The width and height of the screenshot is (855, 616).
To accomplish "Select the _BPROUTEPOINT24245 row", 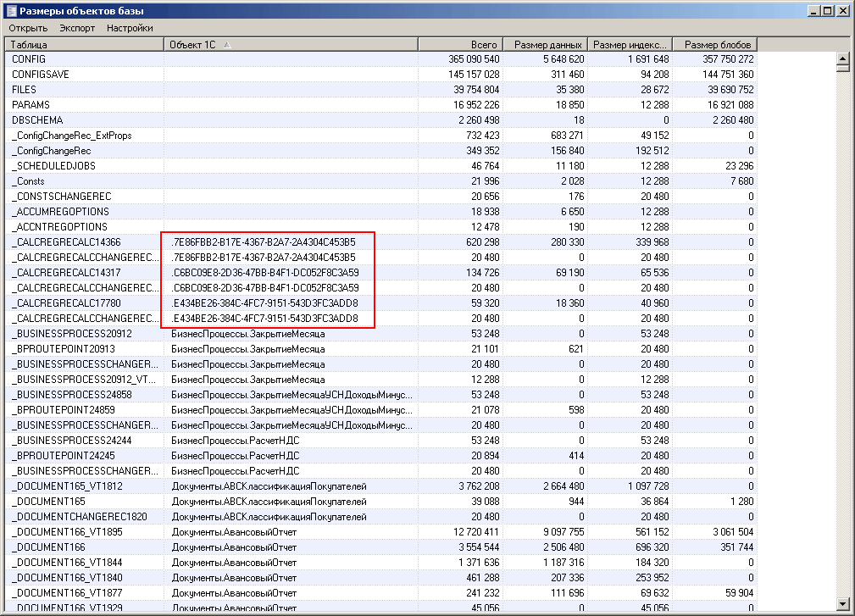I will (381, 456).
